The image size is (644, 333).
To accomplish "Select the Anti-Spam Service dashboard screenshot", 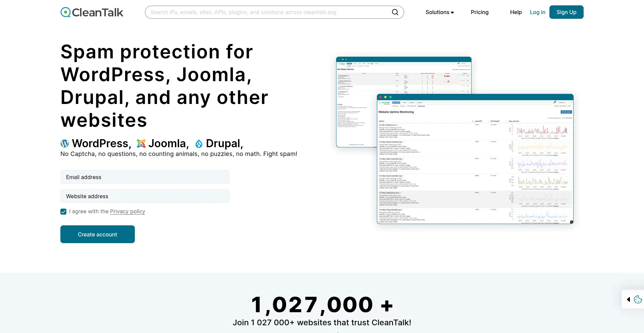I will (x=356, y=101).
